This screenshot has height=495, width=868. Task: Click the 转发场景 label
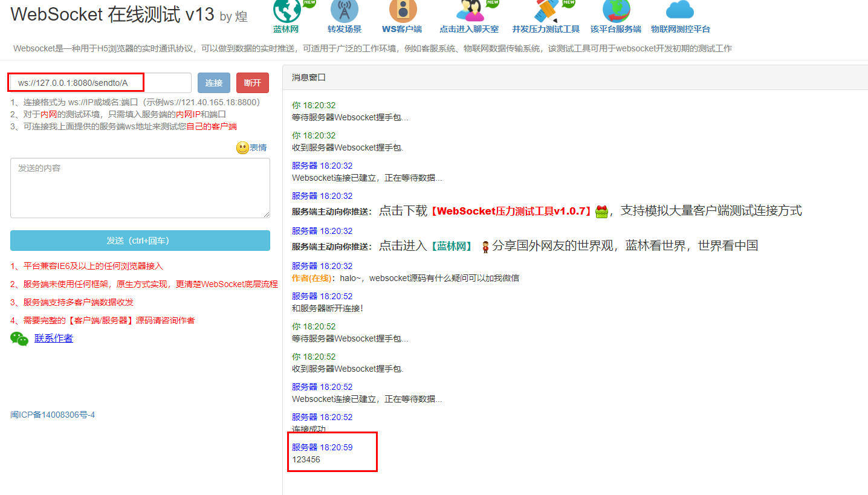[345, 29]
